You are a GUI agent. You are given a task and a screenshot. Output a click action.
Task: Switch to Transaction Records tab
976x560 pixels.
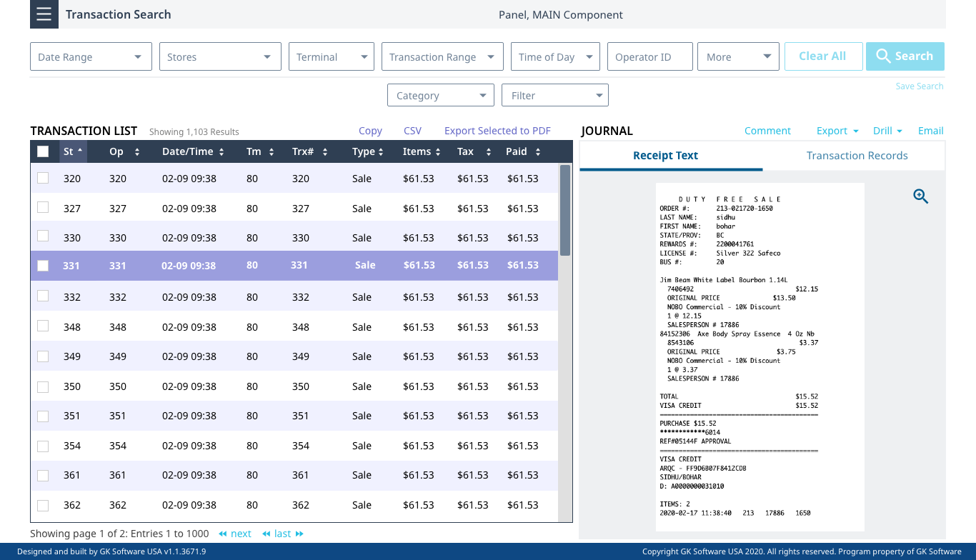[x=857, y=156]
